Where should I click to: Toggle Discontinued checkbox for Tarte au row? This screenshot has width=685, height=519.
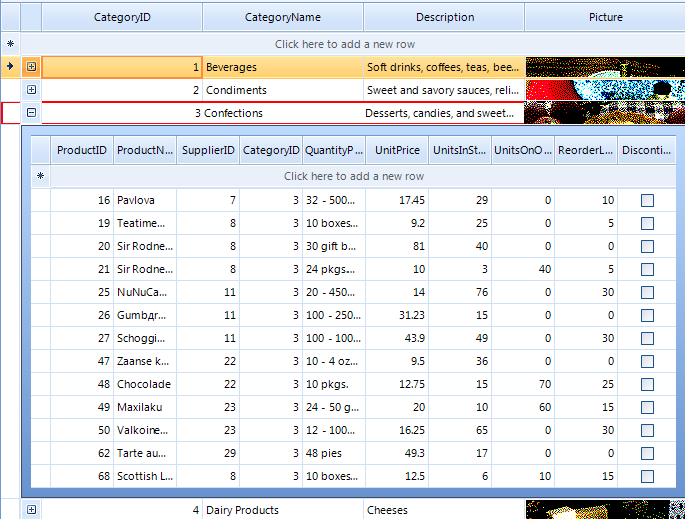coord(647,453)
